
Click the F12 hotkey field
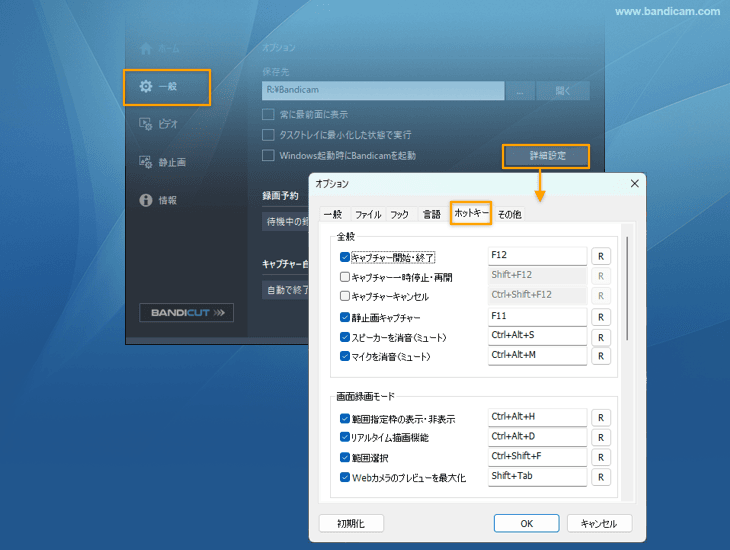[537, 256]
